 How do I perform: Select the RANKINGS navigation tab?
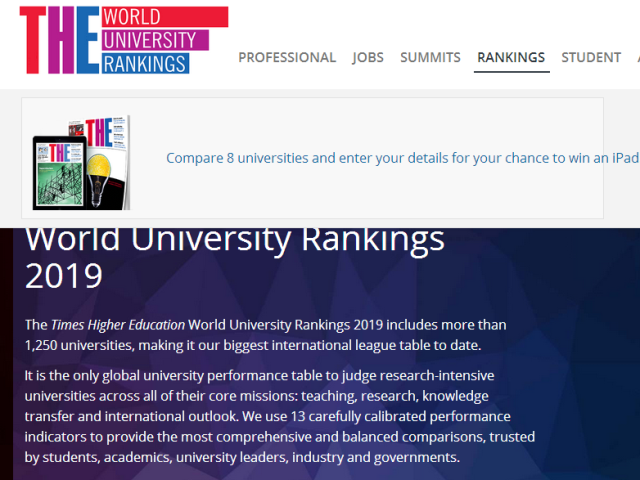coord(511,58)
